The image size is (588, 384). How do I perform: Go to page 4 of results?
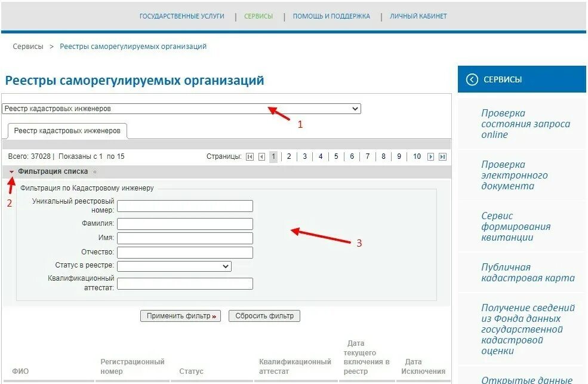[x=320, y=156]
